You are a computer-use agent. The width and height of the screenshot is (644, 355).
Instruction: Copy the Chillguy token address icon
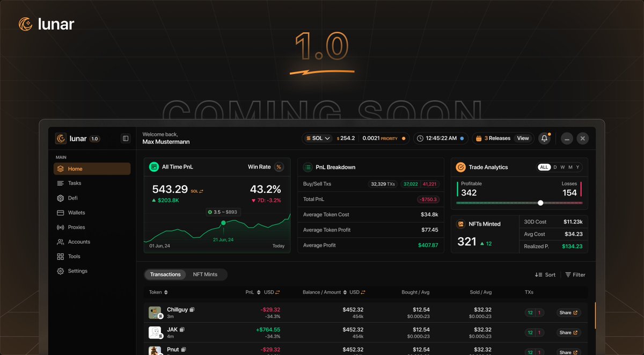click(x=192, y=310)
